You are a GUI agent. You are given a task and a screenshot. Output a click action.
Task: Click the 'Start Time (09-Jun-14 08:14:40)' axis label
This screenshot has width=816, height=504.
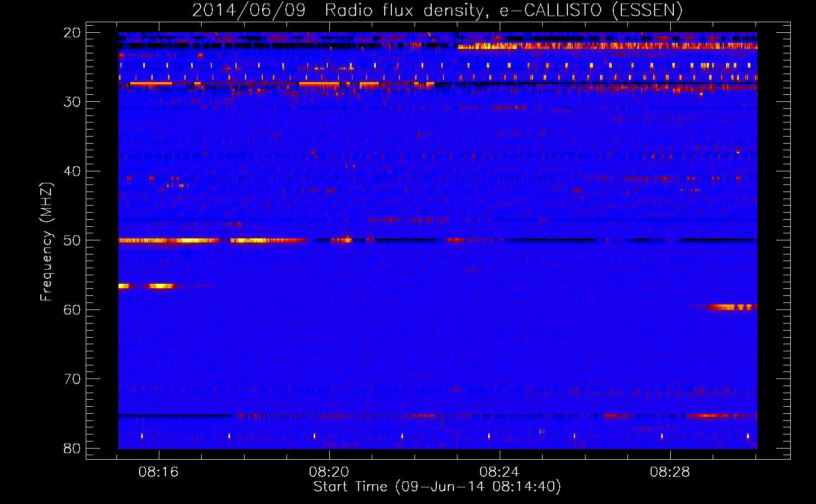437,487
